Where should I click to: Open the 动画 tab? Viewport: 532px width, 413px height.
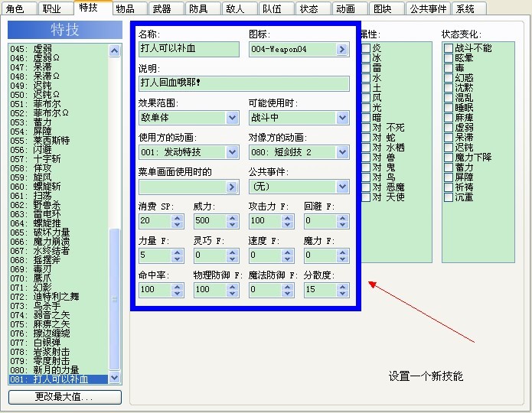[x=350, y=8]
